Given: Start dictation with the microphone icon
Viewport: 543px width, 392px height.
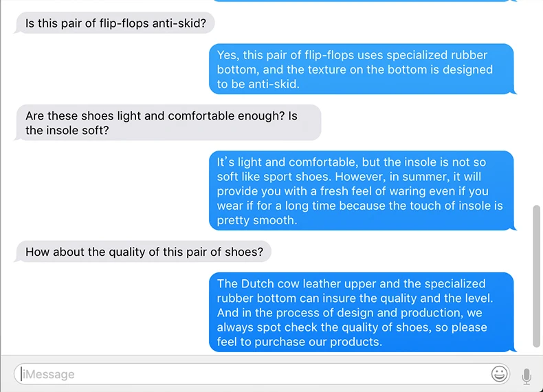Looking at the screenshot, I should pyautogui.click(x=527, y=376).
